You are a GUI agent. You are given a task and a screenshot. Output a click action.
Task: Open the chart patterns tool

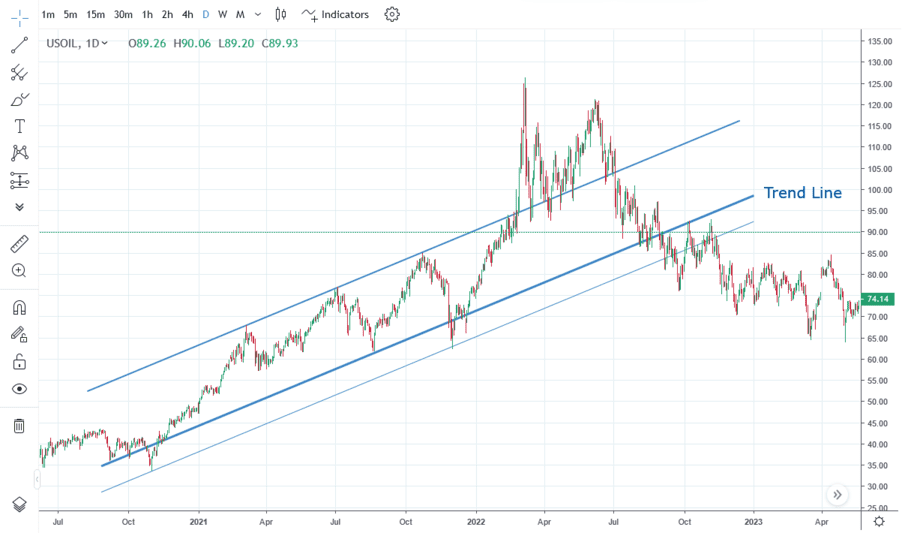pyautogui.click(x=18, y=153)
